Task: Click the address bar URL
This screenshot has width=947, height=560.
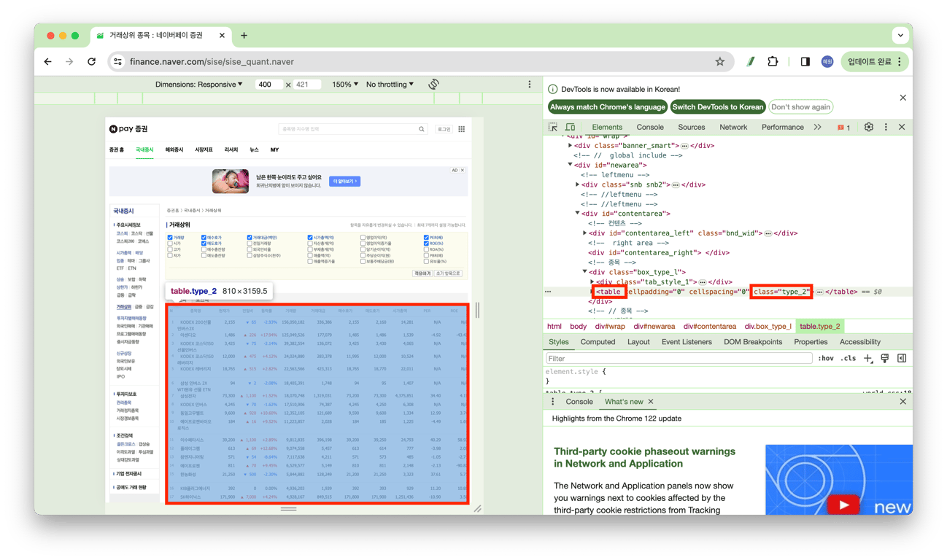Action: point(212,62)
